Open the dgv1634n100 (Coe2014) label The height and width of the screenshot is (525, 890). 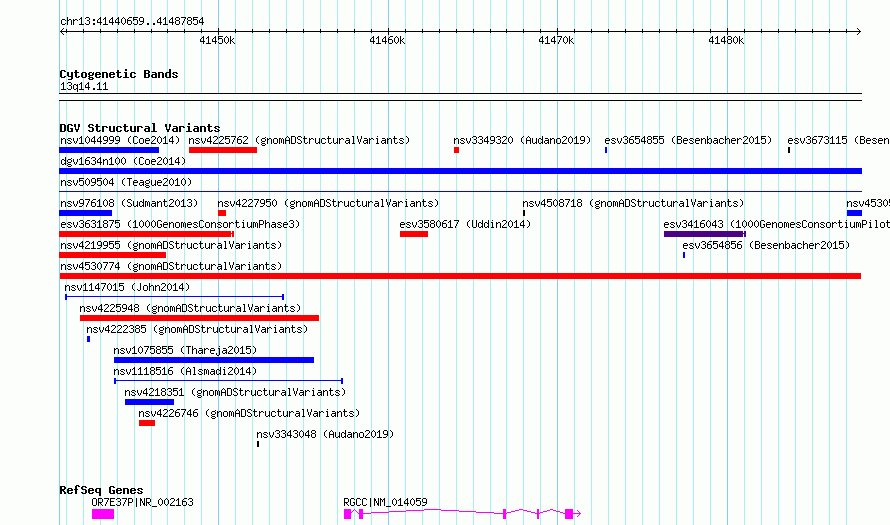tap(123, 161)
